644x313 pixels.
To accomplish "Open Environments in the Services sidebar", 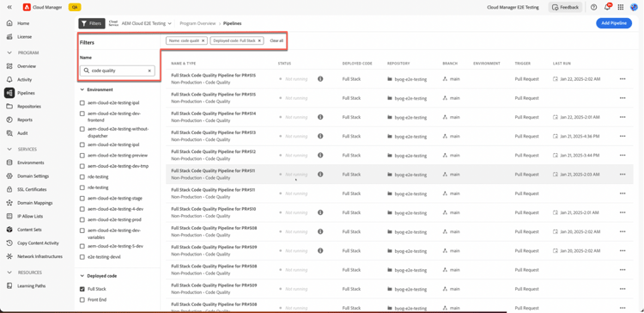I will point(30,163).
